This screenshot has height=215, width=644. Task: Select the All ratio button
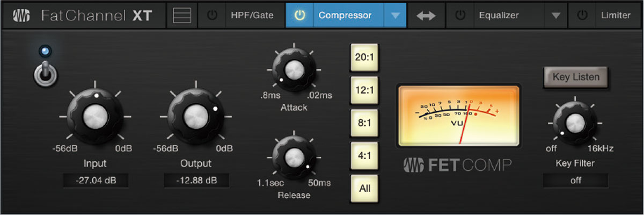364,189
